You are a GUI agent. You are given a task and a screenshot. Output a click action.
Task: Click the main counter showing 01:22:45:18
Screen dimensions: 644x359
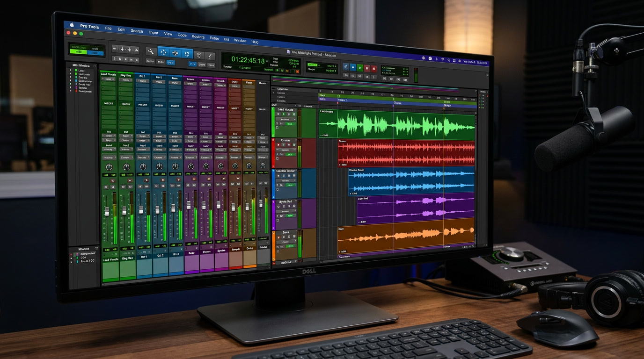point(248,60)
